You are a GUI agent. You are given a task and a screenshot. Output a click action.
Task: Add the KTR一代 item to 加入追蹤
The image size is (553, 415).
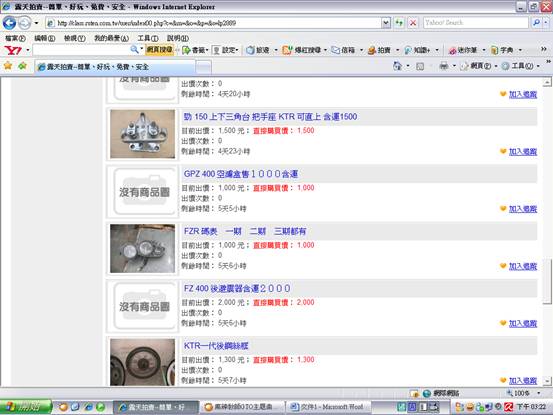pos(523,381)
